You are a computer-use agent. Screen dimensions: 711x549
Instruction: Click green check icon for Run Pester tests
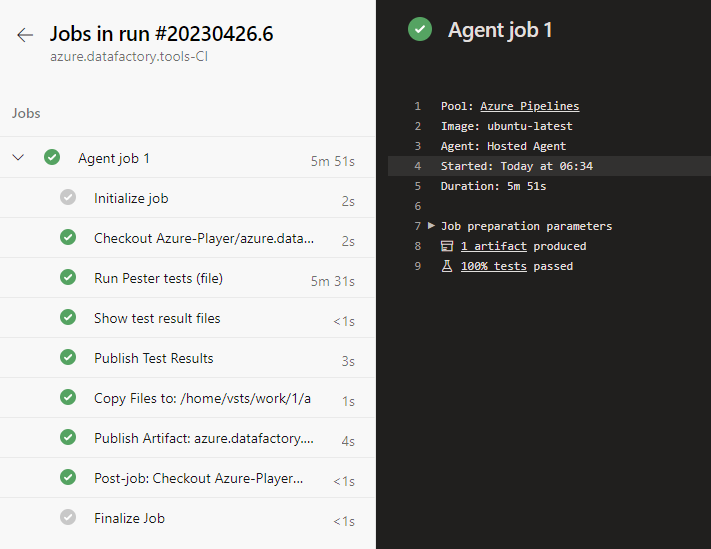point(68,277)
